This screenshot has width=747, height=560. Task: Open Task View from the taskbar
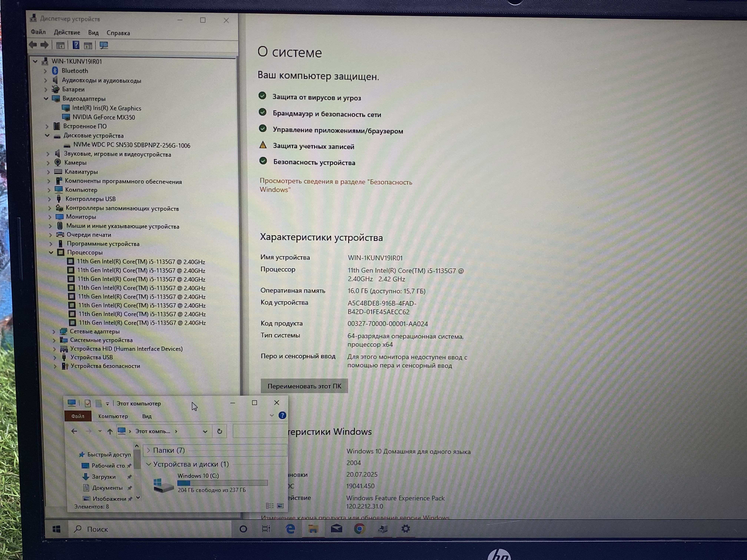[266, 529]
